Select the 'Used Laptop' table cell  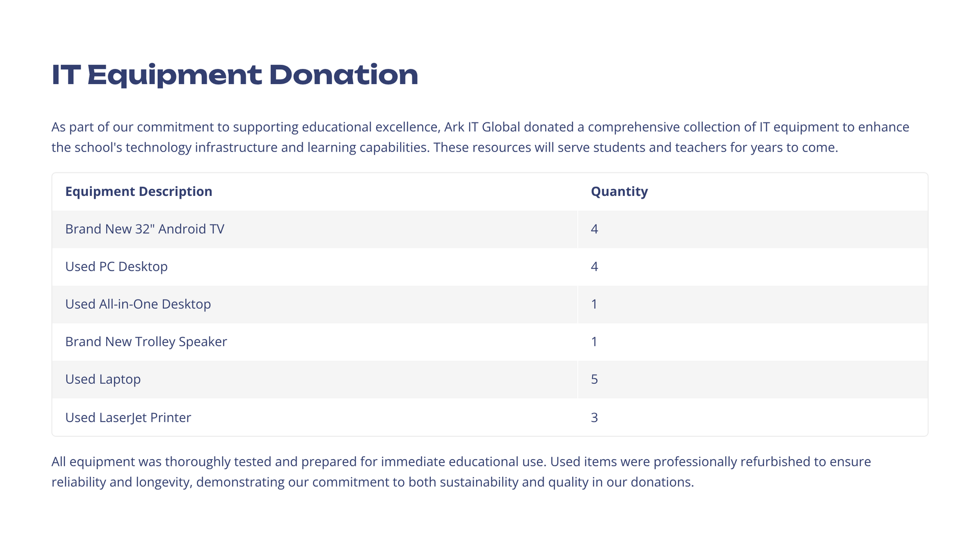(x=103, y=380)
